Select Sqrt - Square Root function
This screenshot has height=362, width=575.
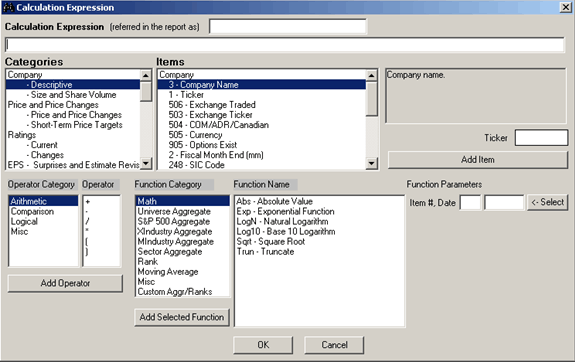(271, 242)
